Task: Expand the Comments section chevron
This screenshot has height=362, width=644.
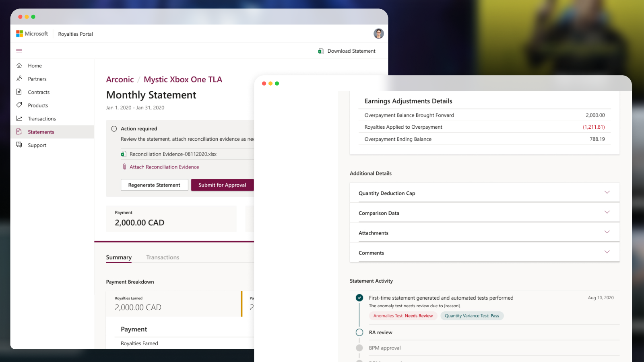Action: (607, 252)
